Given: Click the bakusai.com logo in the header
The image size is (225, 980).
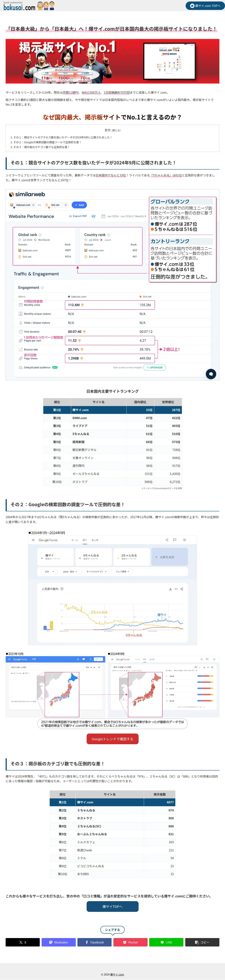Looking at the screenshot, I should click(29, 6).
